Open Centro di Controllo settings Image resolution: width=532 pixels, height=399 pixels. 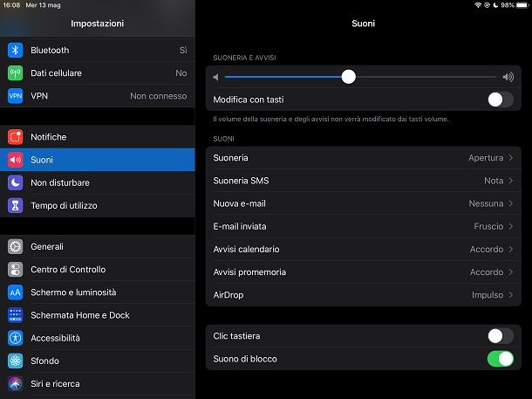click(98, 269)
